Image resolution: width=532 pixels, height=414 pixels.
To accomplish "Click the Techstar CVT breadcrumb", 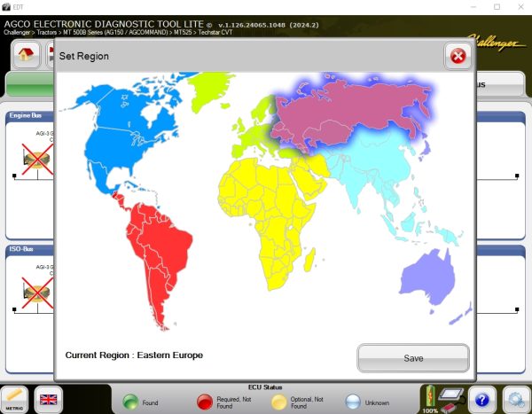I will (x=215, y=33).
